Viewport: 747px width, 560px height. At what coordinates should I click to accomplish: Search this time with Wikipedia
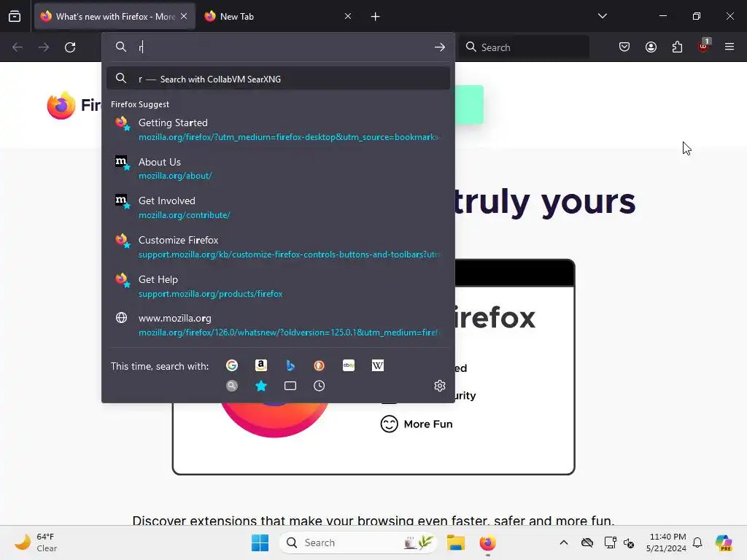(377, 365)
